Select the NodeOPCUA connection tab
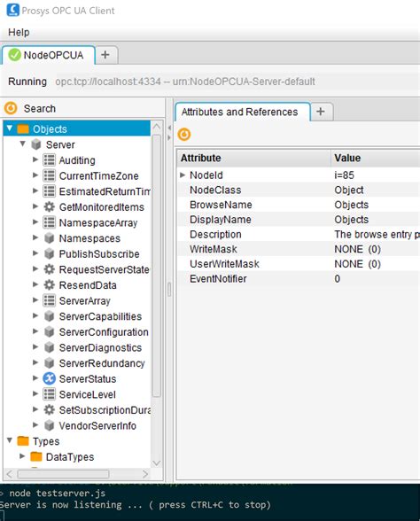Viewport: 420px width, 521px height. pyautogui.click(x=49, y=55)
